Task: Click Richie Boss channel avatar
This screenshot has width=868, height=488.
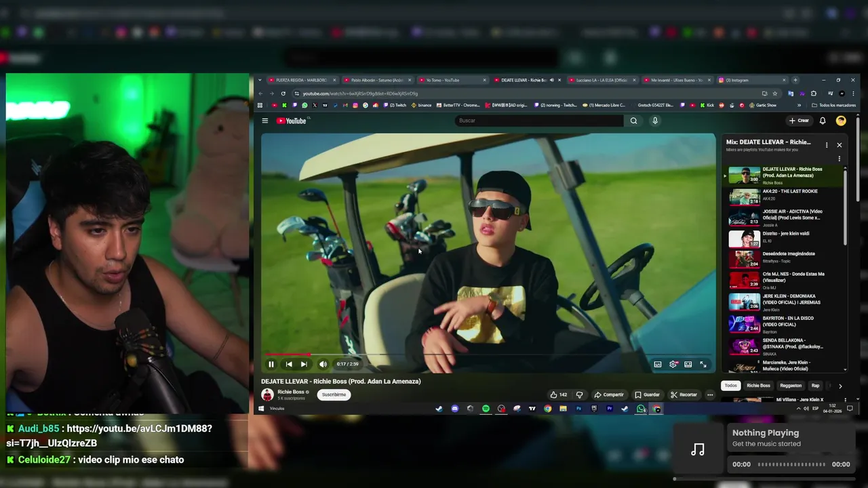Action: [x=267, y=394]
